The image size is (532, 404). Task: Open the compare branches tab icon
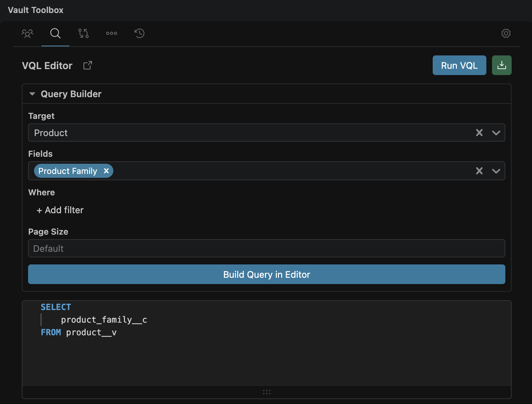[x=84, y=33]
